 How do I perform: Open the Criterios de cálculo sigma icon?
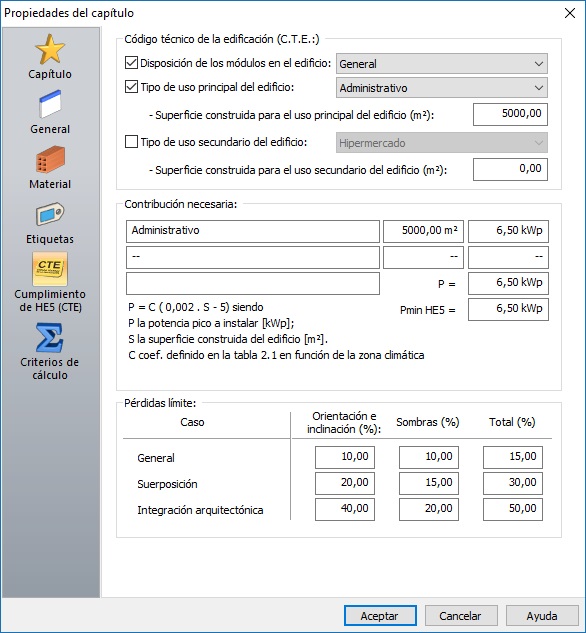click(x=50, y=338)
